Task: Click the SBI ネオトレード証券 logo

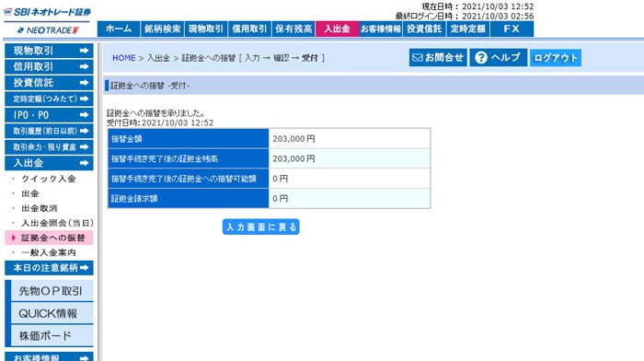Action: click(x=47, y=12)
